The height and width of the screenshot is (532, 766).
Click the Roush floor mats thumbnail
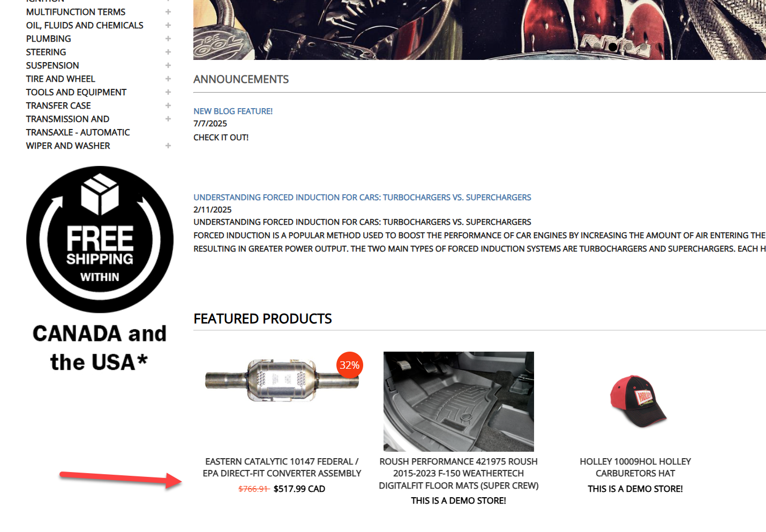(x=459, y=401)
